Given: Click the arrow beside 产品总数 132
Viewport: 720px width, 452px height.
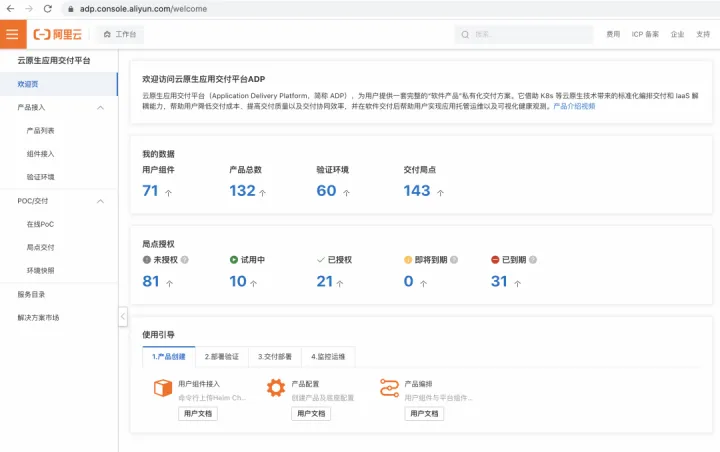Looking at the screenshot, I should tap(262, 193).
